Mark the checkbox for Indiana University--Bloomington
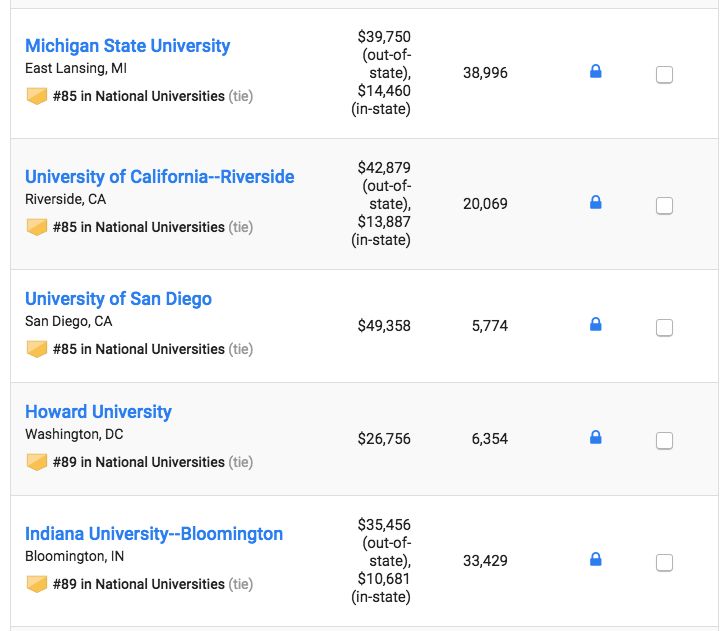724x631 pixels. click(x=664, y=562)
